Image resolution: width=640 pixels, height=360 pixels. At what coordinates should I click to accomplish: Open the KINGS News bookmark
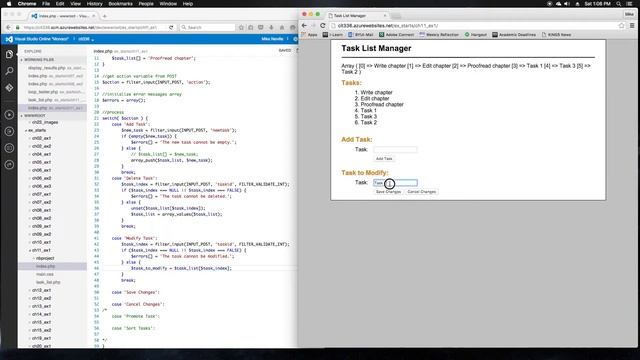pyautogui.click(x=556, y=35)
